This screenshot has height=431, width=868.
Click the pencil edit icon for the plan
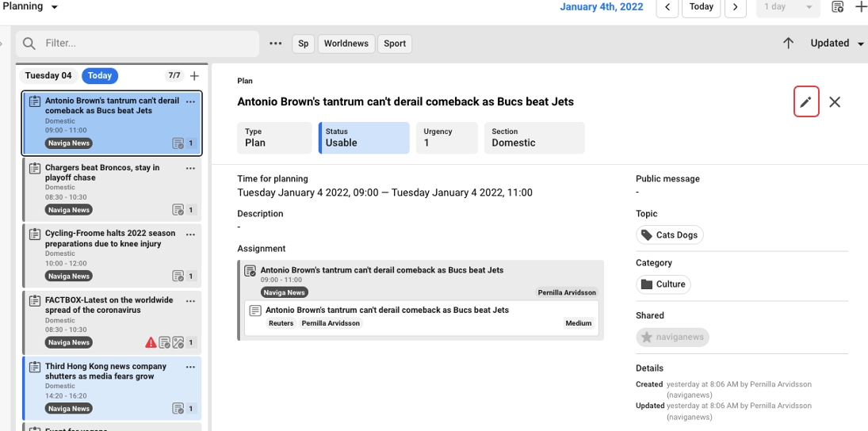(x=805, y=102)
